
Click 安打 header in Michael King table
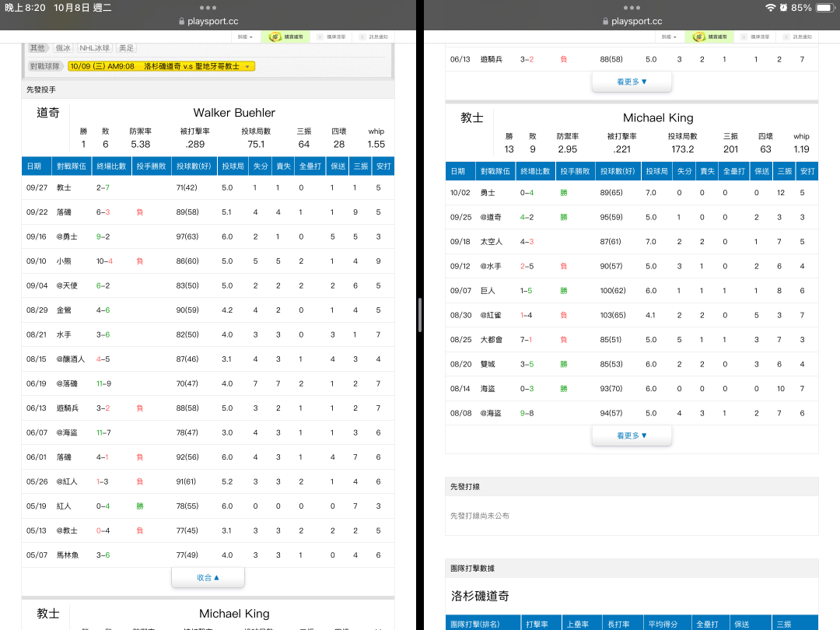807,171
